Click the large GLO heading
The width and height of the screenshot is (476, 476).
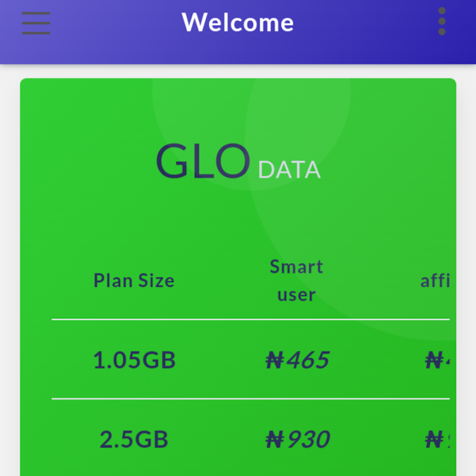click(202, 162)
